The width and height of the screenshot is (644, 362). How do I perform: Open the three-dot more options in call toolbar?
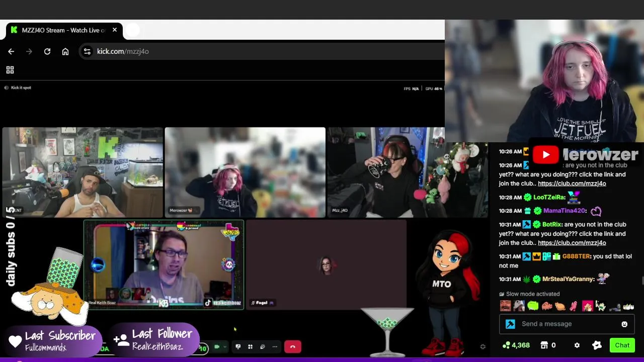click(275, 347)
